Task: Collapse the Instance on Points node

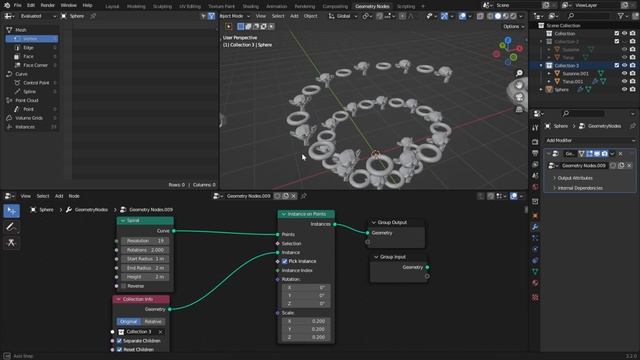Action: coord(284,214)
